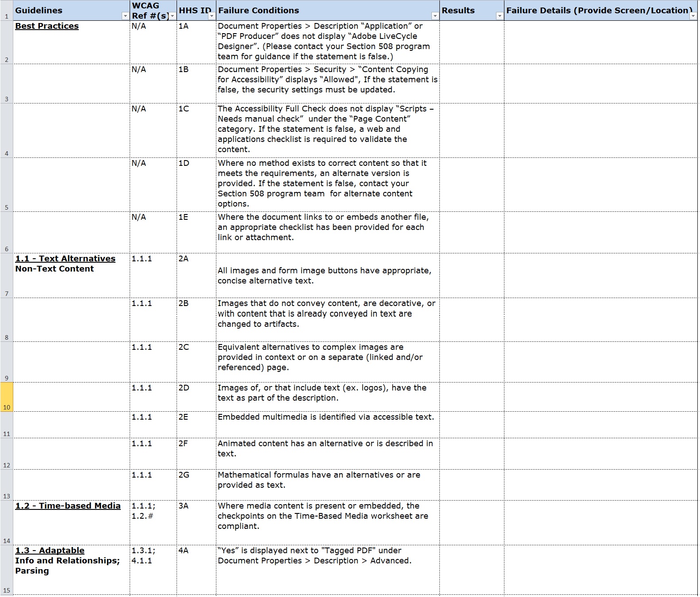Select the HHS ID cell 1C
Image resolution: width=700 pixels, height=597 pixels.
pos(196,130)
